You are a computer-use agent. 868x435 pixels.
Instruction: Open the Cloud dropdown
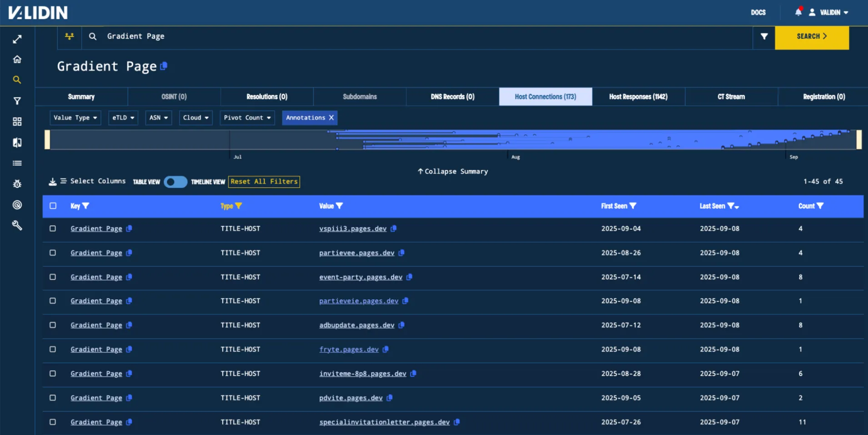pyautogui.click(x=196, y=117)
